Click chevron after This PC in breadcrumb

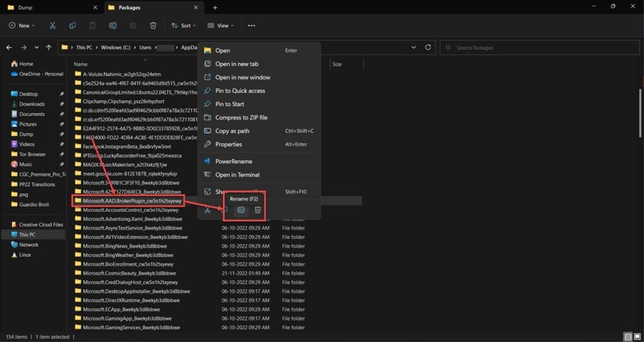[96, 48]
